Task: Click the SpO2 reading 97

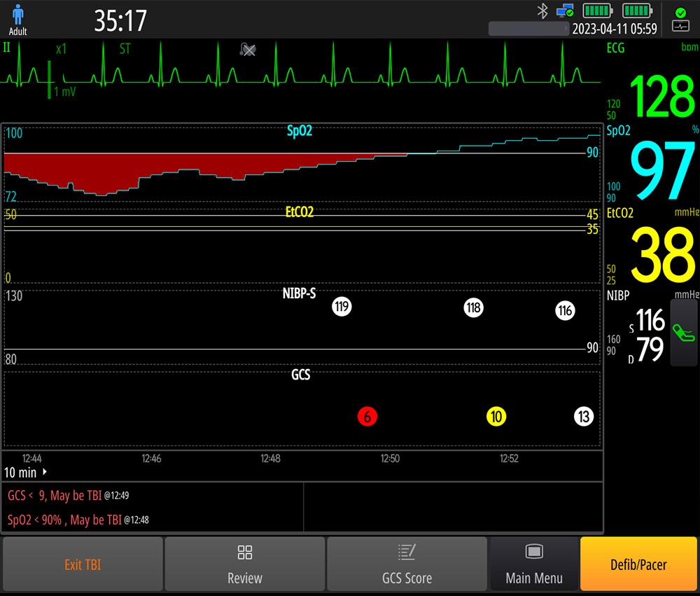Action: (x=661, y=172)
